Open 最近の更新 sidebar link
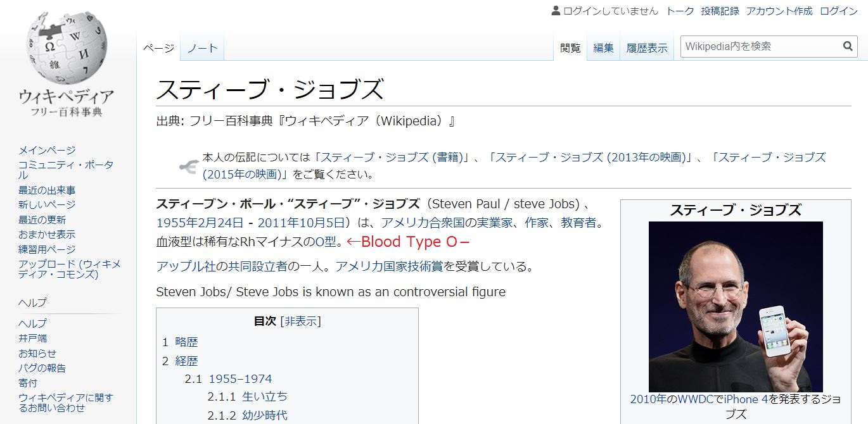This screenshot has height=424, width=868. [x=42, y=220]
